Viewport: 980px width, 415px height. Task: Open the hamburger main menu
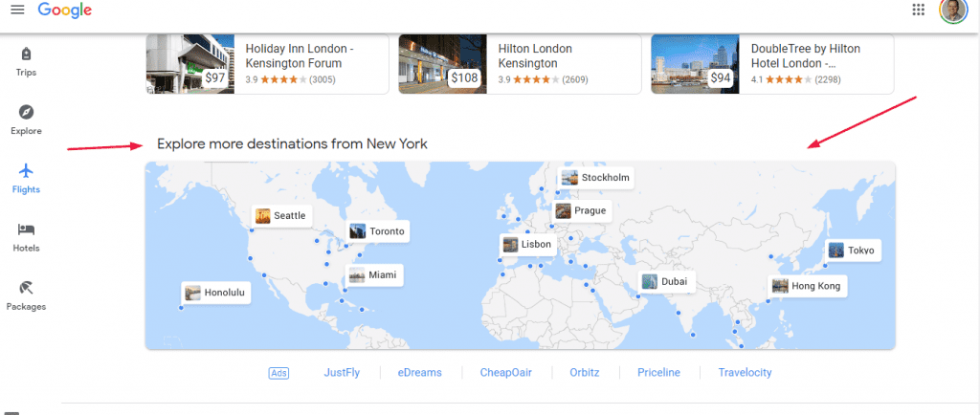17,10
